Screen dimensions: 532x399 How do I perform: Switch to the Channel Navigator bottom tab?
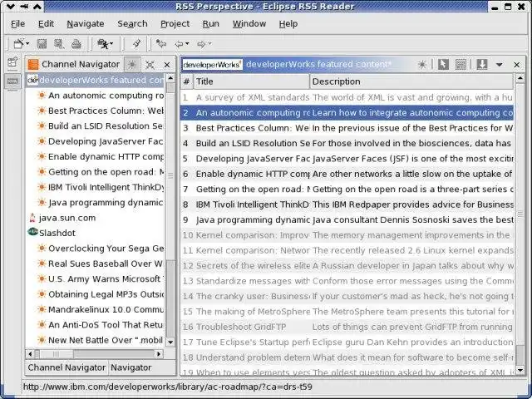[66, 367]
